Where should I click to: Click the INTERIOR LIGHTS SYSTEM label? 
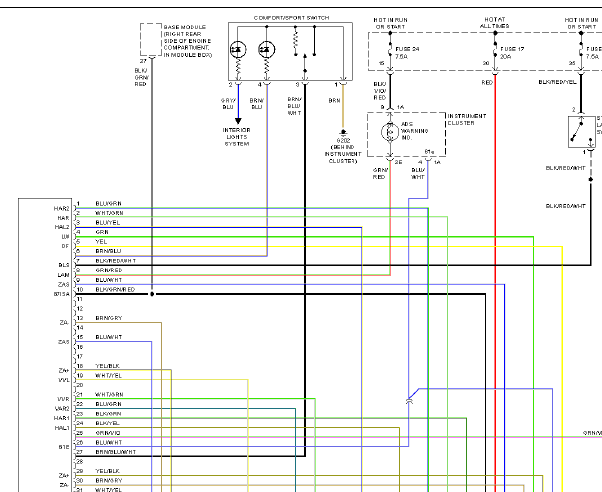[236, 137]
